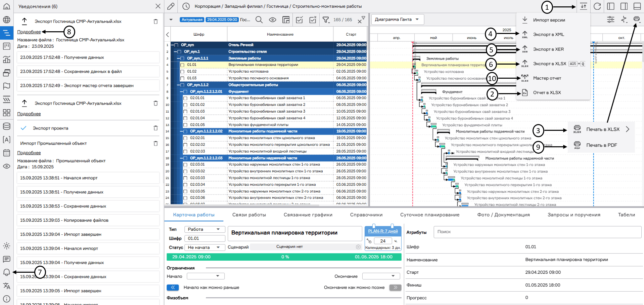The height and width of the screenshot is (305, 644).
Task: Click the import/export icon in top toolbar
Action: (583, 6)
